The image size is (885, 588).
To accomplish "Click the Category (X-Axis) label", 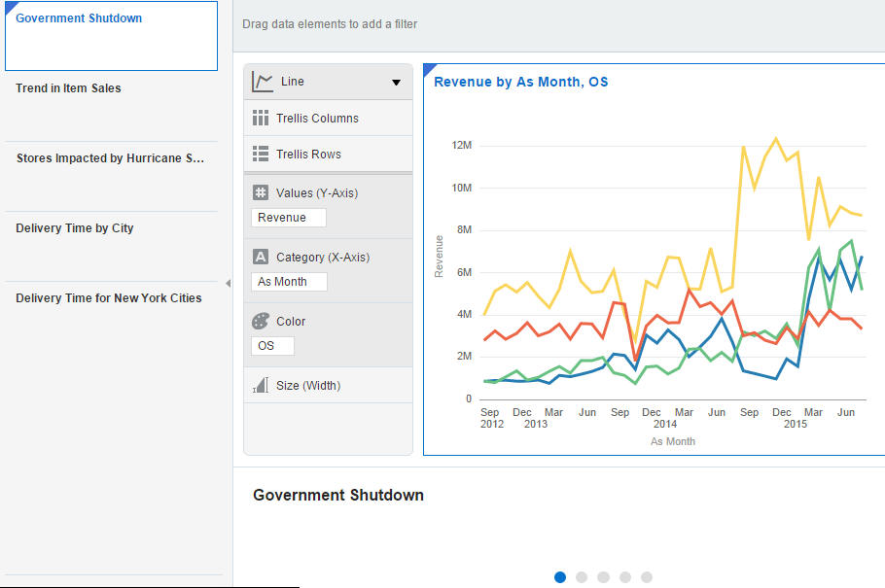I will click(x=323, y=258).
